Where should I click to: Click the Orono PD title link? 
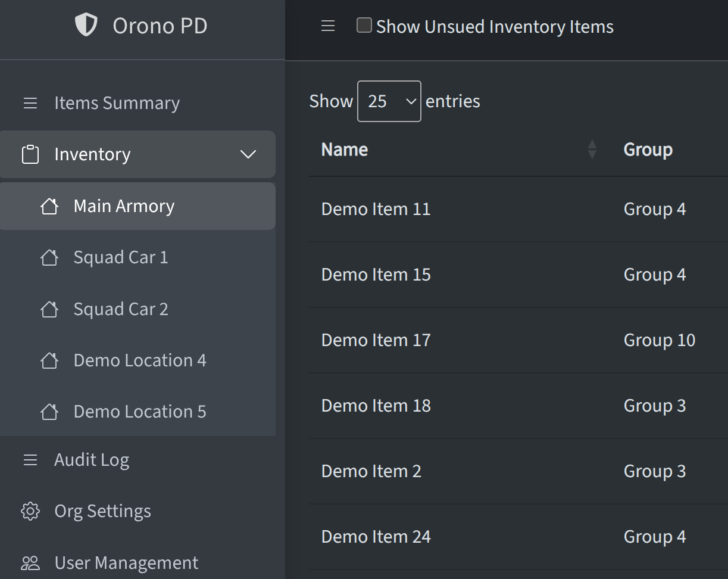(x=160, y=26)
